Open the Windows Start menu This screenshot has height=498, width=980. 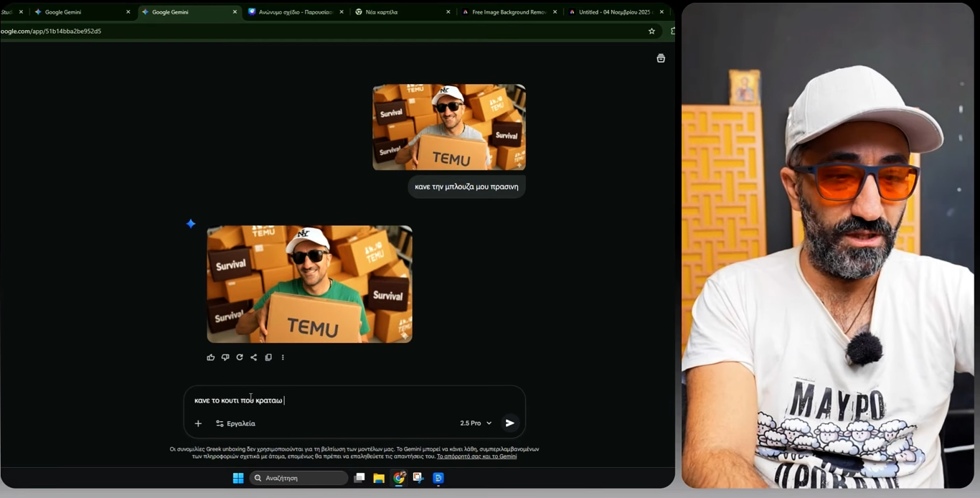[238, 478]
